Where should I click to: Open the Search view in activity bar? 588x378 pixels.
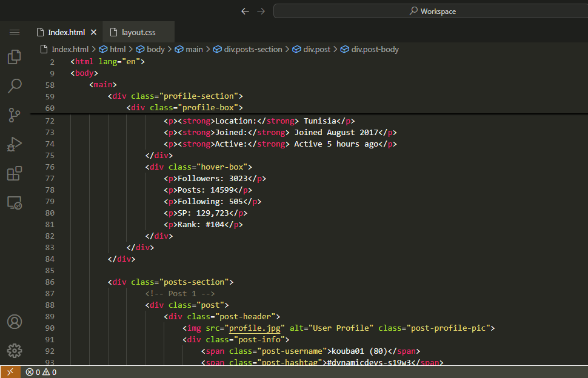[x=15, y=86]
